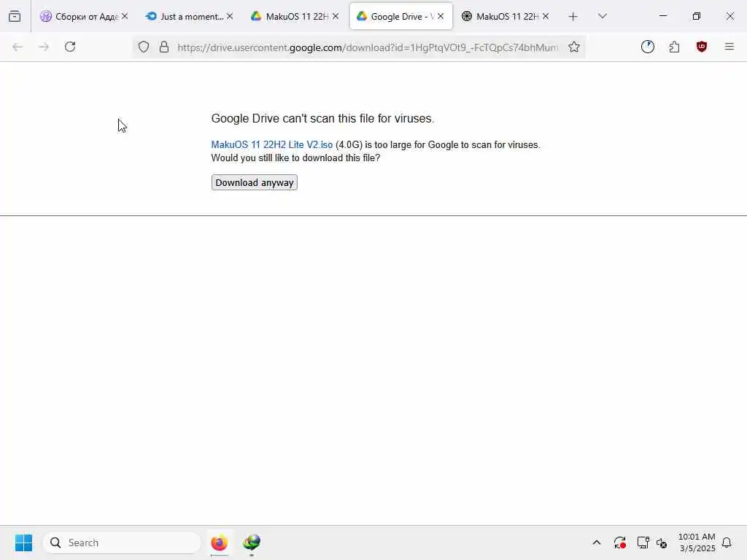The width and height of the screenshot is (747, 560).
Task: Open the muted volume tray icon
Action: pyautogui.click(x=662, y=542)
